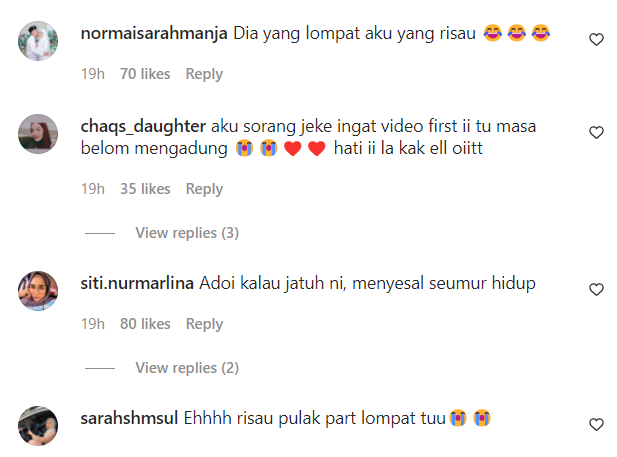Tap heart icon on siti.nurmarlina's comment
The height and width of the screenshot is (457, 617).
596,289
